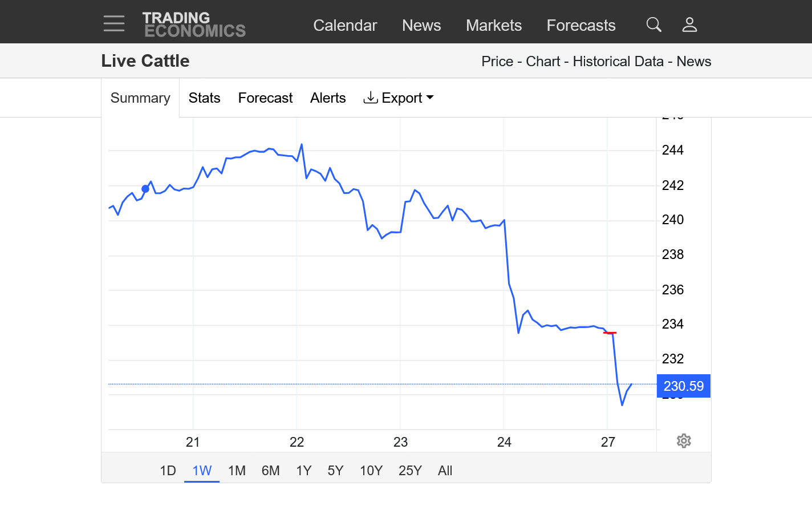Select the 1M chart range
This screenshot has height=514, width=812.
pos(237,471)
